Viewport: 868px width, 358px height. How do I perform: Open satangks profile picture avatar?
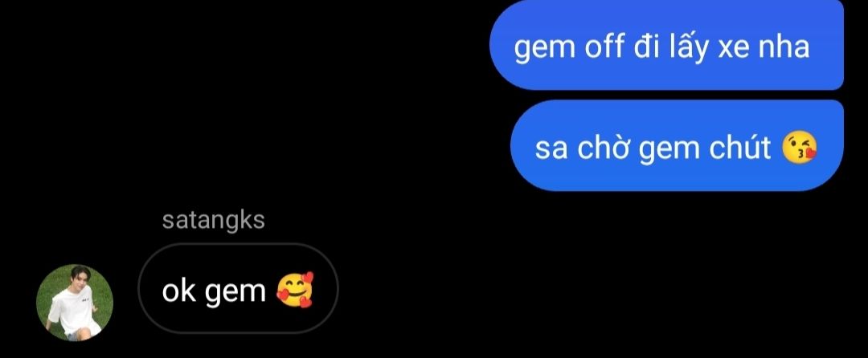point(74,302)
